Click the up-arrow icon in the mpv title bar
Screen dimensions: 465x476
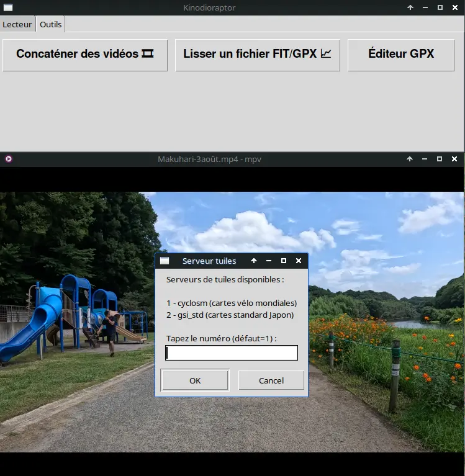tap(410, 159)
